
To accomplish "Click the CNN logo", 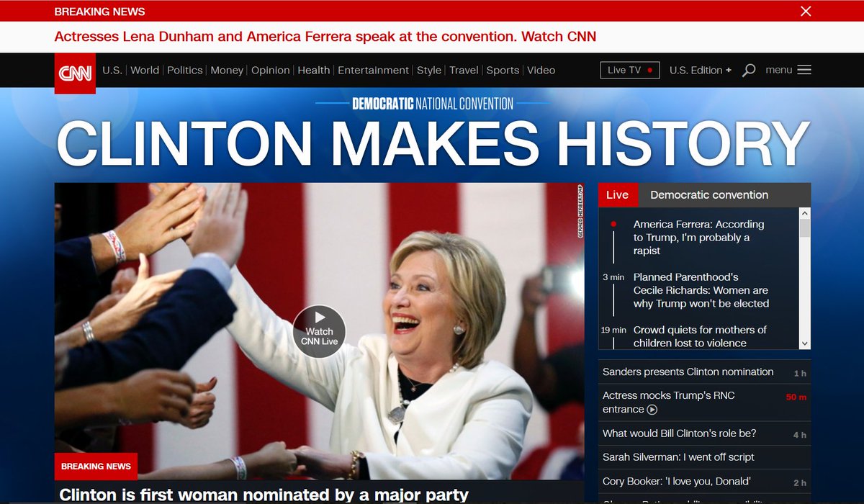I will [x=75, y=73].
